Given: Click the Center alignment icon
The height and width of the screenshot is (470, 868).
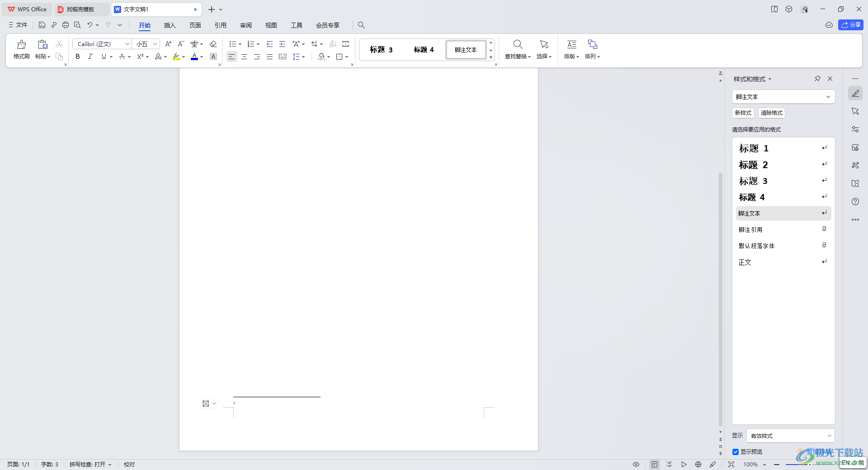Looking at the screenshot, I should coord(244,56).
